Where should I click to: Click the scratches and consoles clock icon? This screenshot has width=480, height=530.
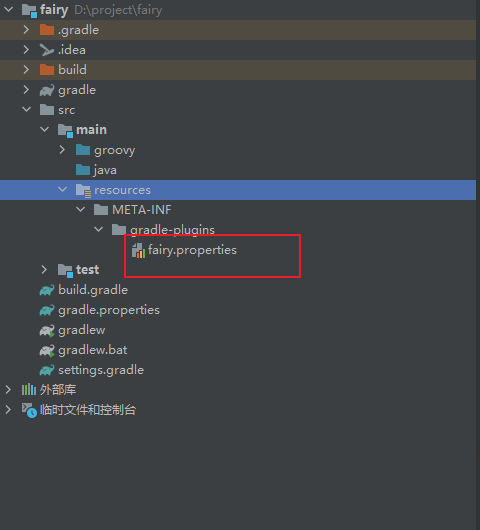point(29,410)
